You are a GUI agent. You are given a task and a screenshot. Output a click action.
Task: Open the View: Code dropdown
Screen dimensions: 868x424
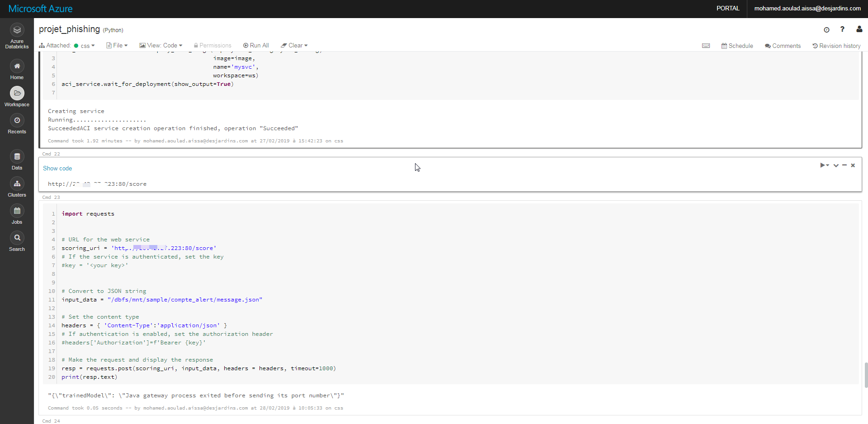pyautogui.click(x=161, y=45)
